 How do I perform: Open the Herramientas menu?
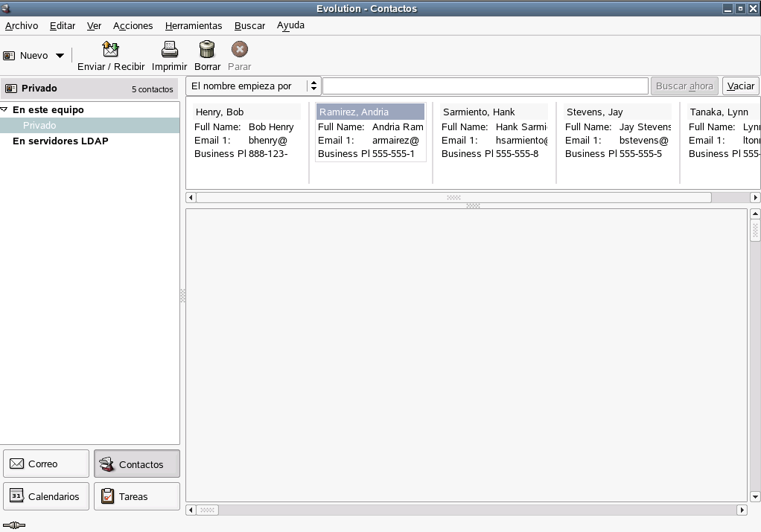(194, 25)
